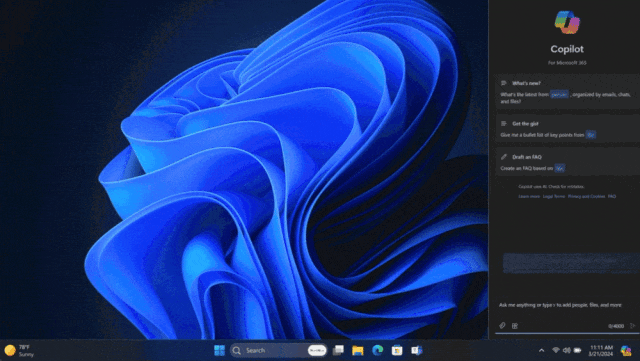The width and height of the screenshot is (640, 361).
Task: Click the "For Microsoft 365" subtitle
Action: 567,63
